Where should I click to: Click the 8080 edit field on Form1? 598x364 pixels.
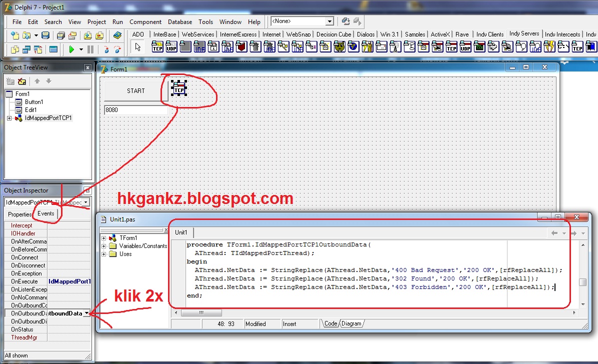pos(136,110)
